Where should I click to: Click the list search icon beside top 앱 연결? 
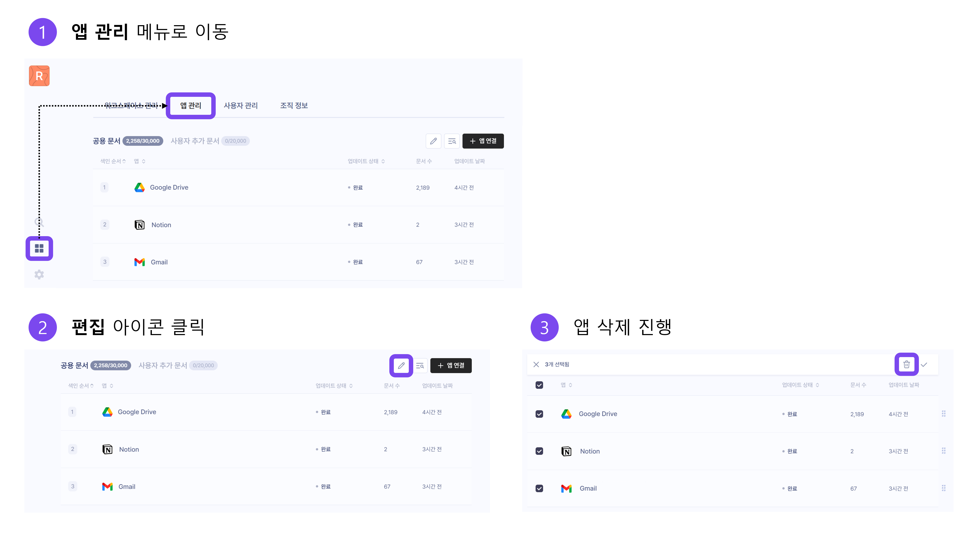pyautogui.click(x=452, y=141)
